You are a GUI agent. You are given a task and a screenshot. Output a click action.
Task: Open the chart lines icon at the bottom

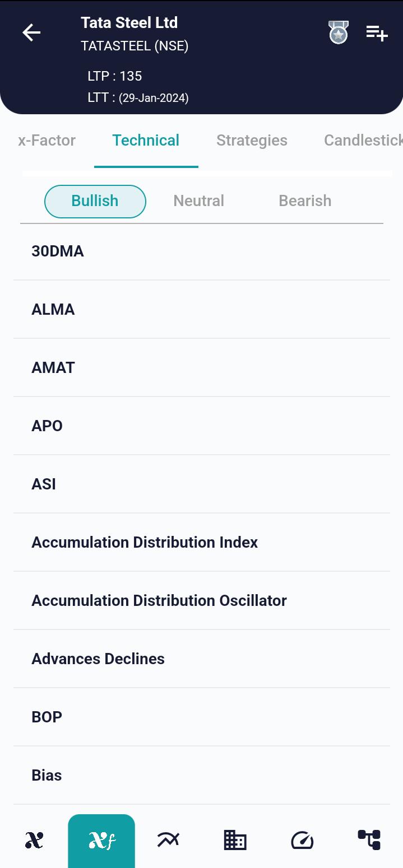[168, 840]
